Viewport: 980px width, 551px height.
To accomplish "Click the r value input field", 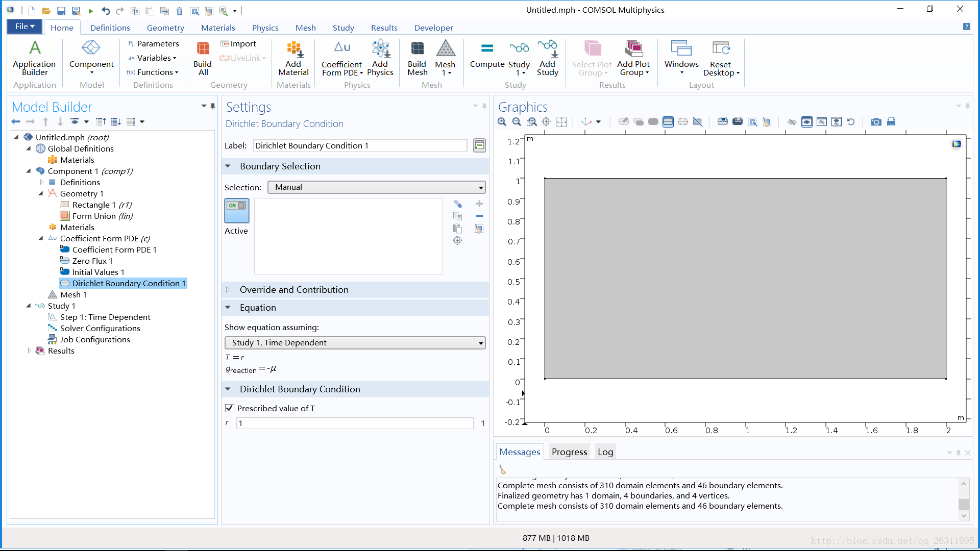I will (x=355, y=423).
